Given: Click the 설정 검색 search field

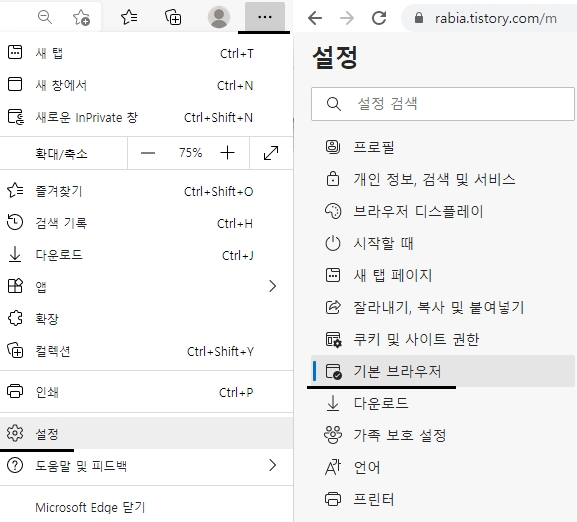Looking at the screenshot, I should pos(443,104).
